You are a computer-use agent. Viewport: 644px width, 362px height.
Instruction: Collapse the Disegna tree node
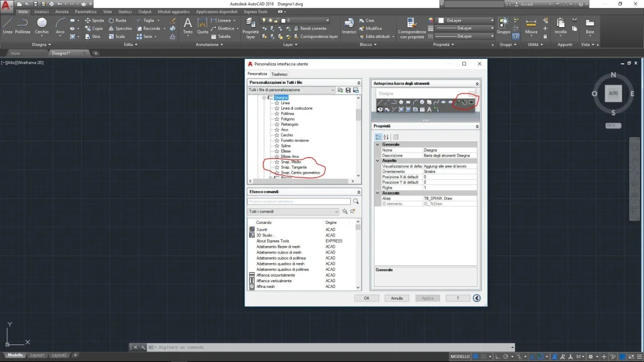[264, 98]
